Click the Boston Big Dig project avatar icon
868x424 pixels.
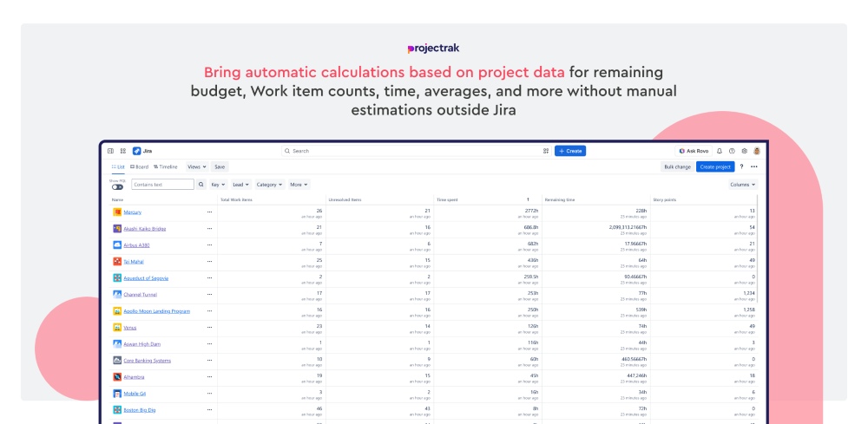tap(117, 410)
